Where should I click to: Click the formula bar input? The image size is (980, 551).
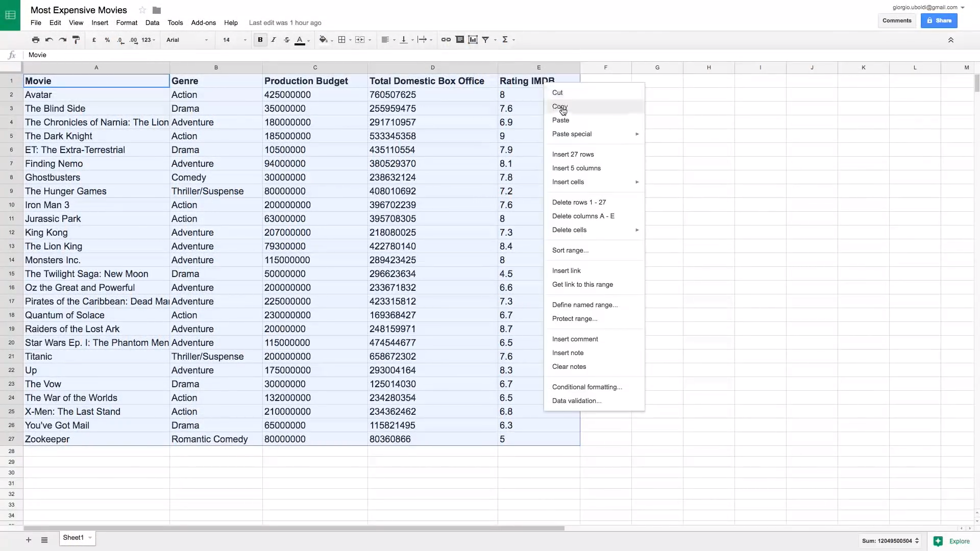(500, 55)
